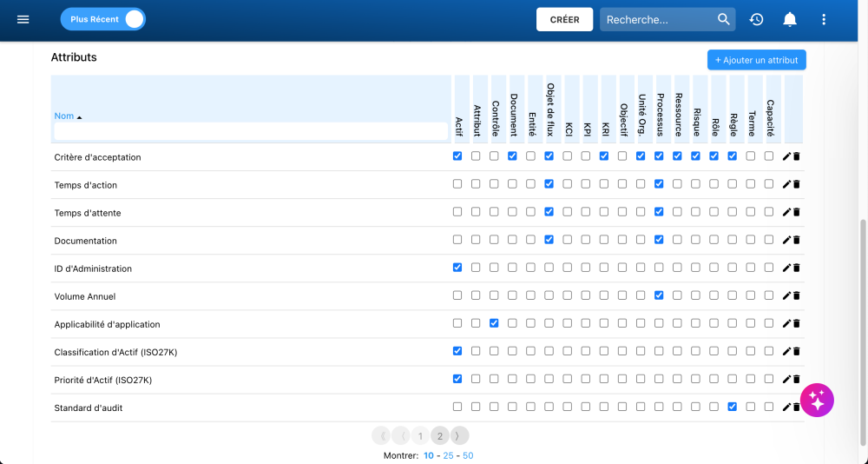This screenshot has height=464, width=868.
Task: Edit the Documentation attribute
Action: coord(786,240)
